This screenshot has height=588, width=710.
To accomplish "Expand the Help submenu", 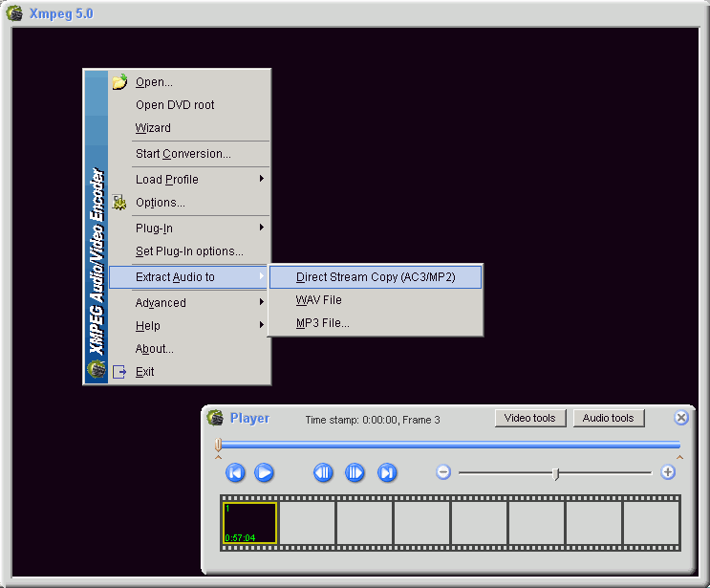I will click(x=190, y=326).
